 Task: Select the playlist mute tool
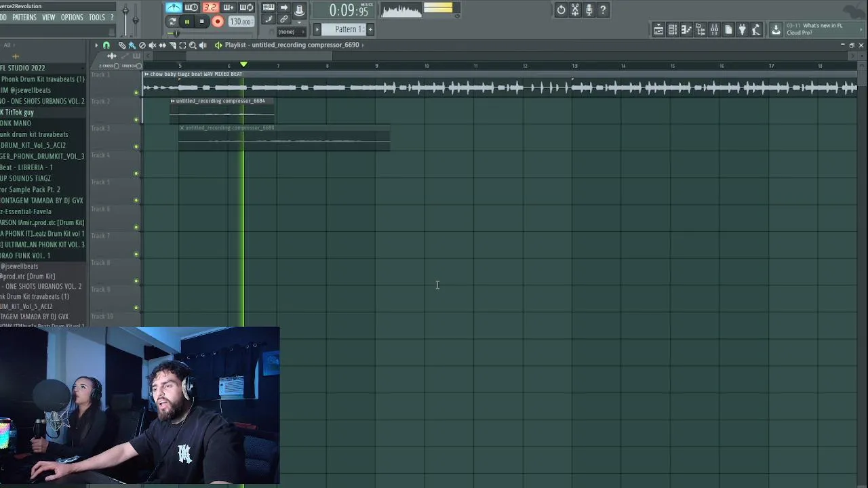[153, 45]
